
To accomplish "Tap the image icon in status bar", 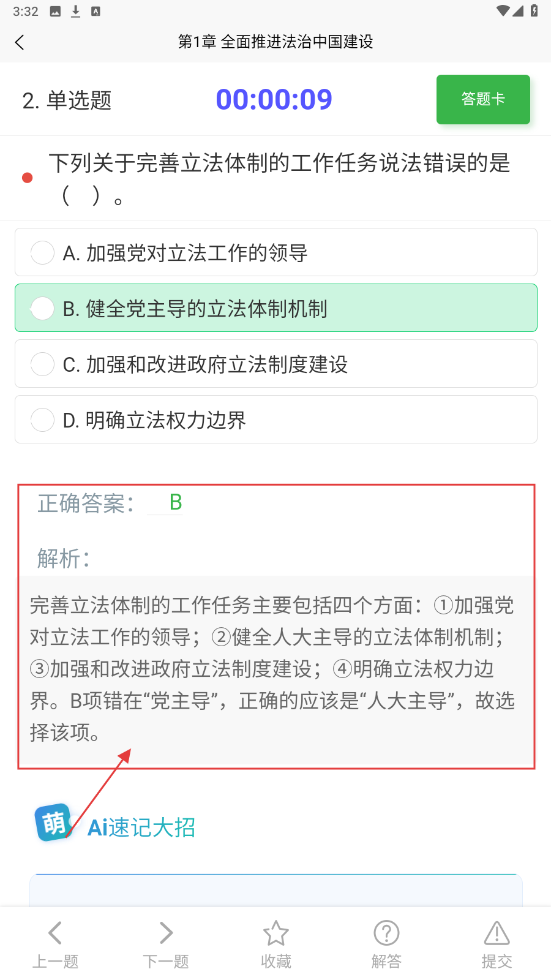I will click(x=55, y=11).
